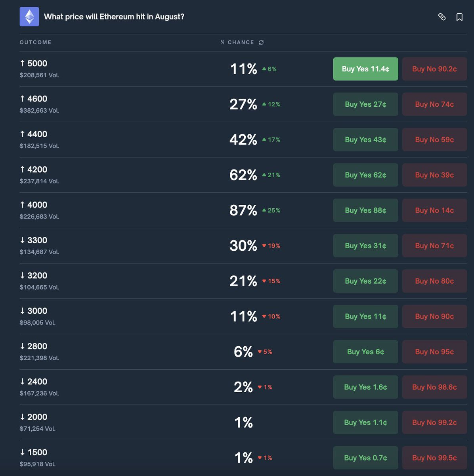The width and height of the screenshot is (474, 476).
Task: Click the Ethereum logo icon
Action: click(x=29, y=17)
